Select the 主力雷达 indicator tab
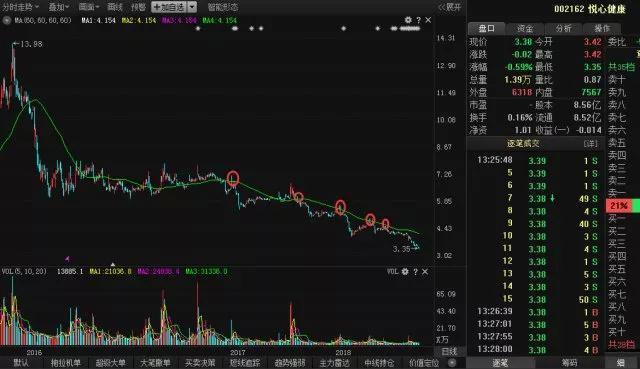Screen dimensions: 640x369 (334, 362)
